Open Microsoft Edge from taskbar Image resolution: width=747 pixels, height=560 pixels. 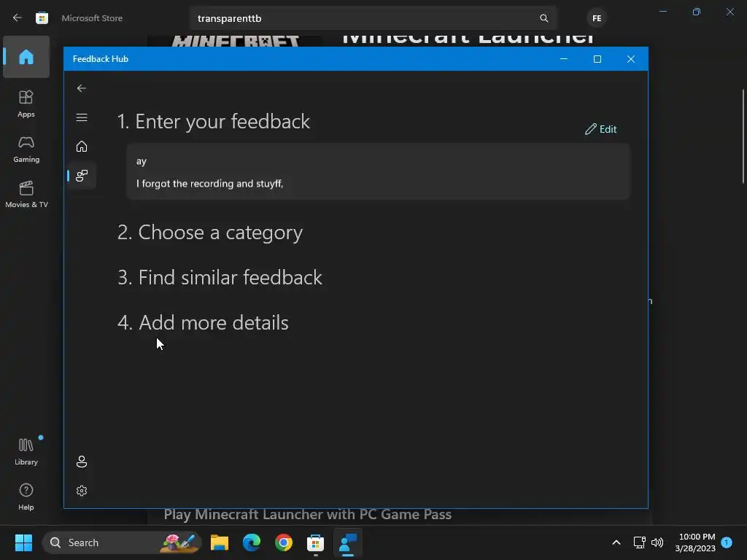[x=252, y=542]
